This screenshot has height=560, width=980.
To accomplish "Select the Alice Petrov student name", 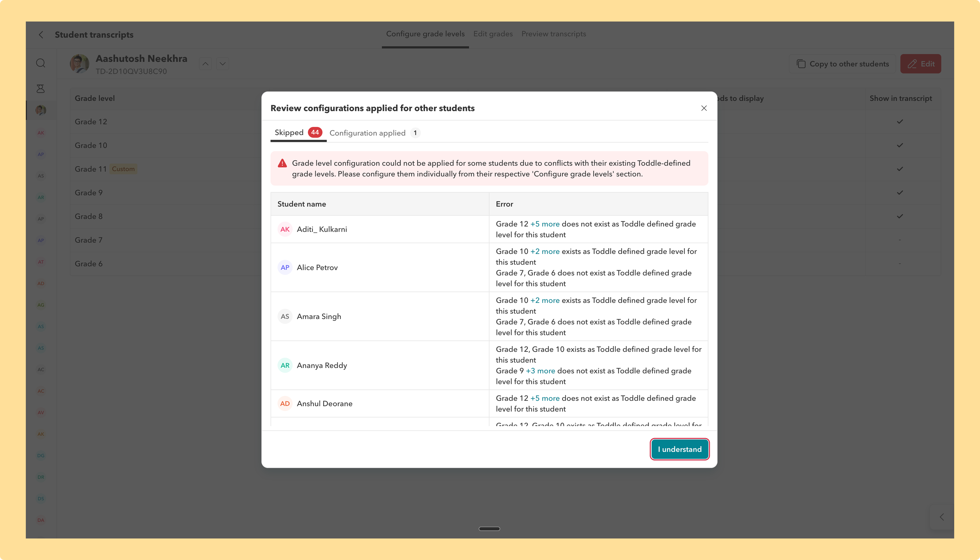I will pos(317,267).
